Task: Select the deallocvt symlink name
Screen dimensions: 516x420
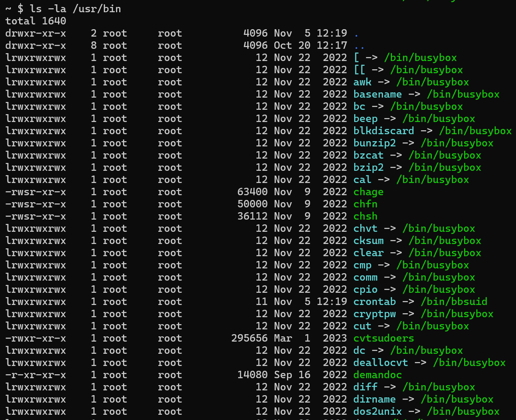Action: pyautogui.click(x=380, y=362)
